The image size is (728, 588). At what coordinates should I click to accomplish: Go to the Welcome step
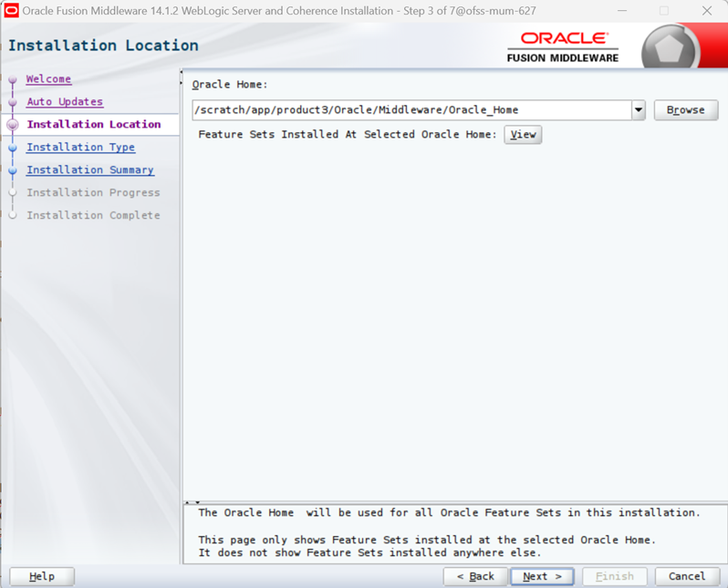(x=48, y=79)
